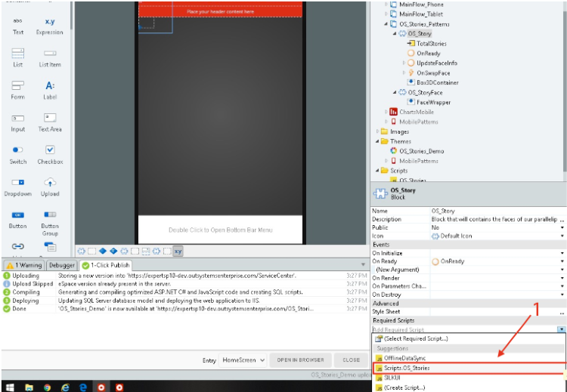
Task: Open Chrome from the Windows taskbar
Action: click(47, 387)
